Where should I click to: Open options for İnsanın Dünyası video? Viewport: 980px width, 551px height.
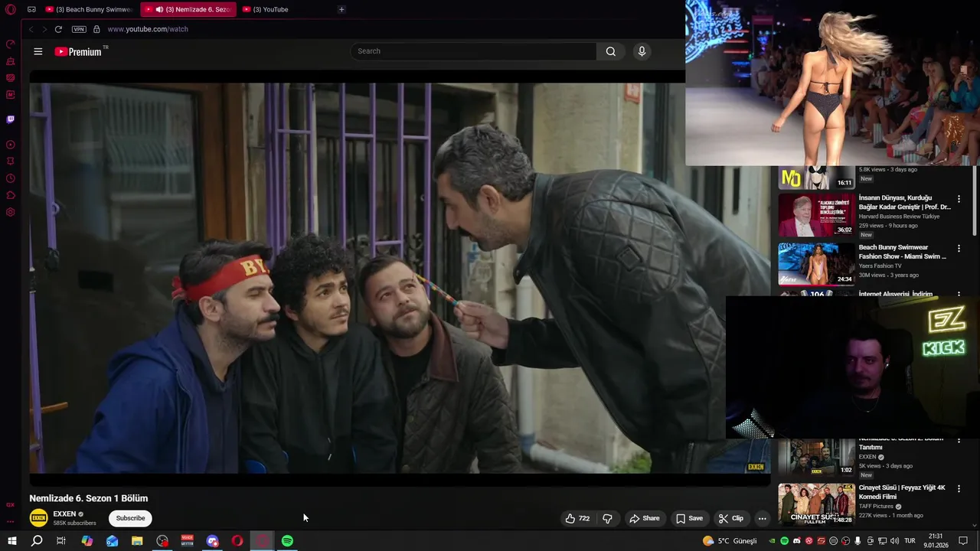point(959,199)
